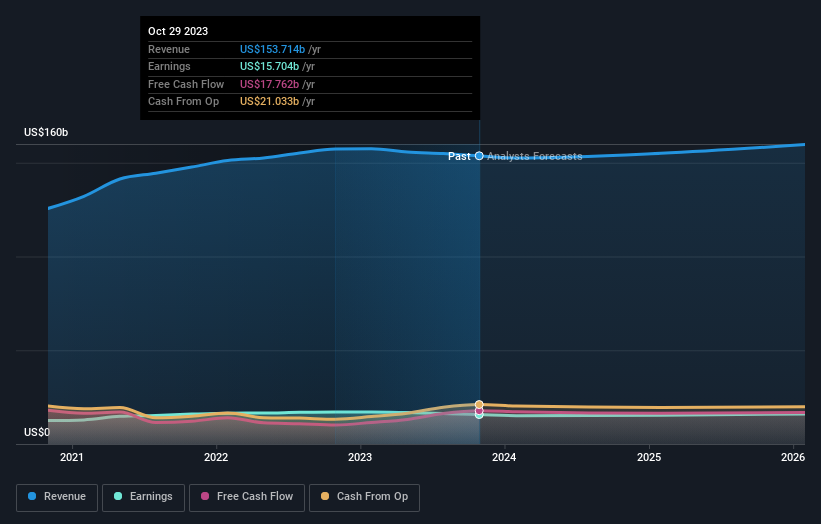Click the orange Cash From Op data point
Screen dimensions: 821x524
pyautogui.click(x=479, y=404)
